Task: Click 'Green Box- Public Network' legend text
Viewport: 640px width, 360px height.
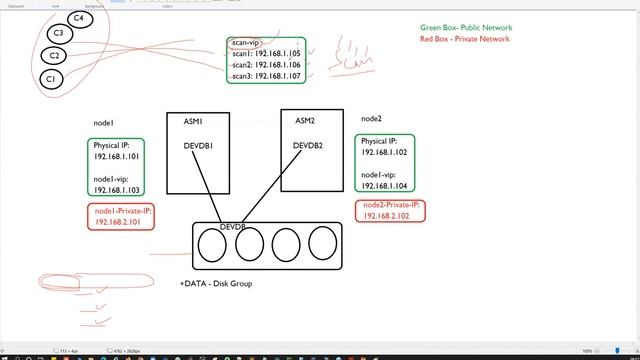Action: pyautogui.click(x=466, y=27)
